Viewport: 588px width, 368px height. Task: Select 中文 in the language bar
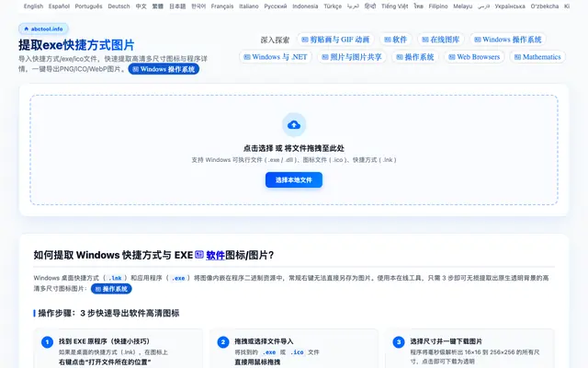(x=141, y=6)
